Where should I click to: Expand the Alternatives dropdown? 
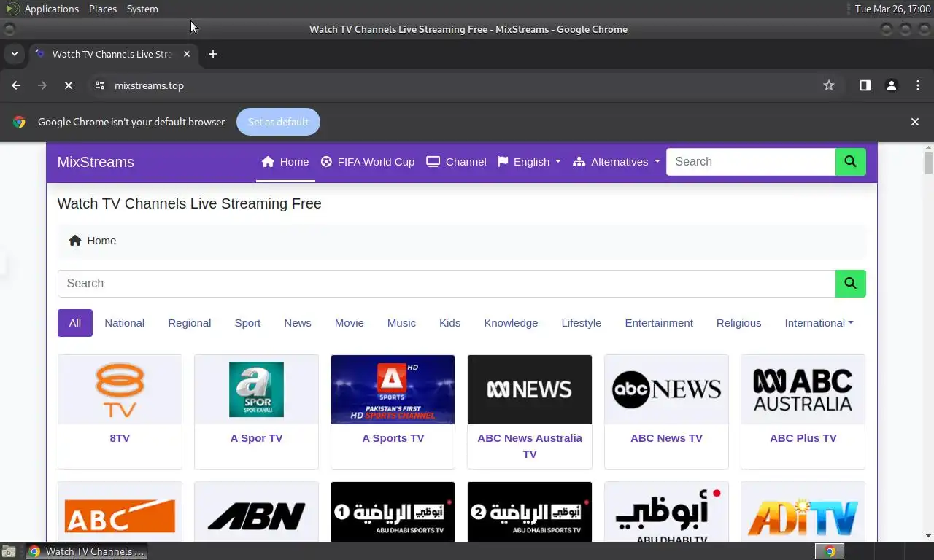coord(617,162)
